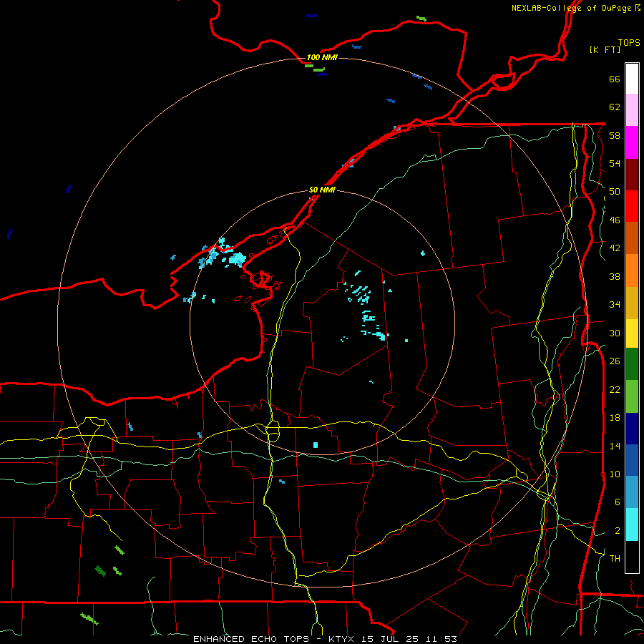Click the 14 legend value
The height and width of the screenshot is (644, 644).
(615, 446)
